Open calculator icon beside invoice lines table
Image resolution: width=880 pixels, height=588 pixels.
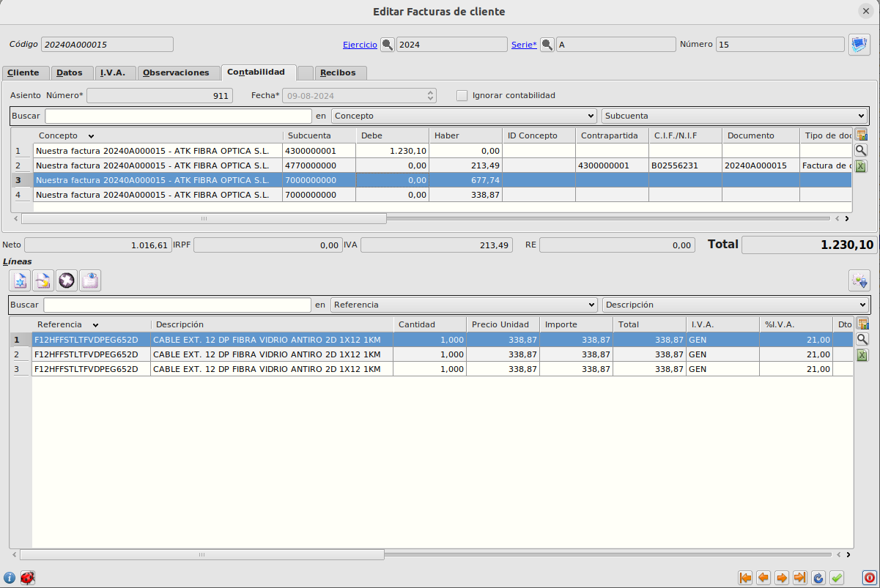(862, 324)
